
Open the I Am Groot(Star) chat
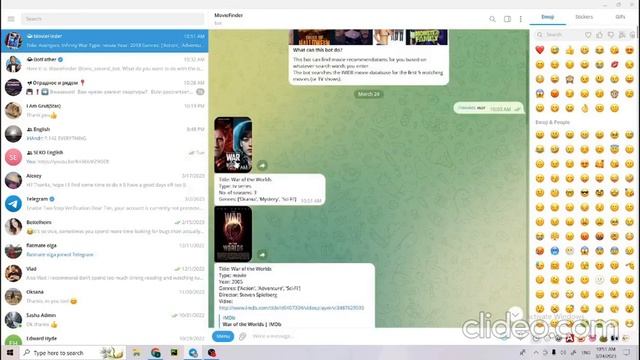(x=104, y=111)
